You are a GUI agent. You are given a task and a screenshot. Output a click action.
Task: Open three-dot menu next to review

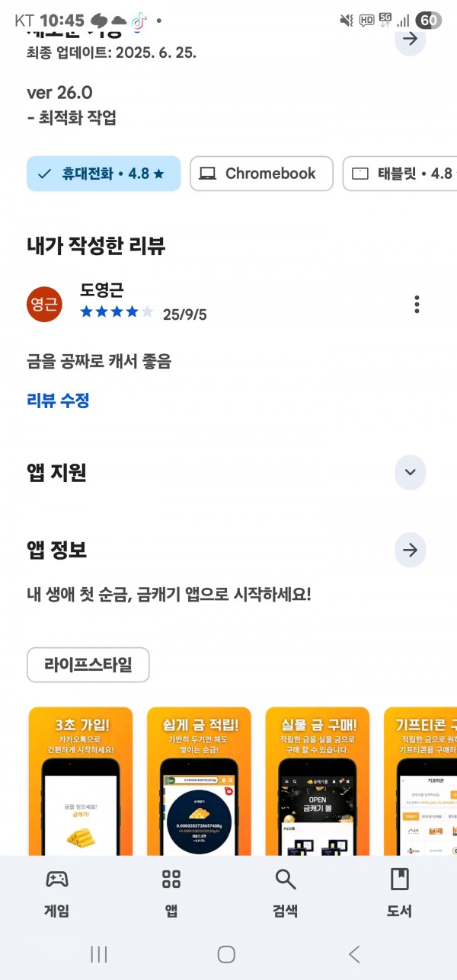(417, 305)
